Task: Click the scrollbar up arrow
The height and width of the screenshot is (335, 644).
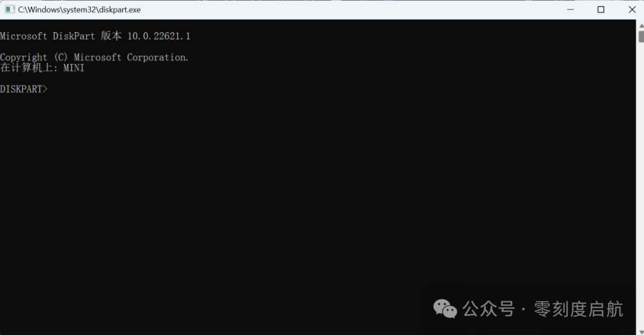Action: 641,25
